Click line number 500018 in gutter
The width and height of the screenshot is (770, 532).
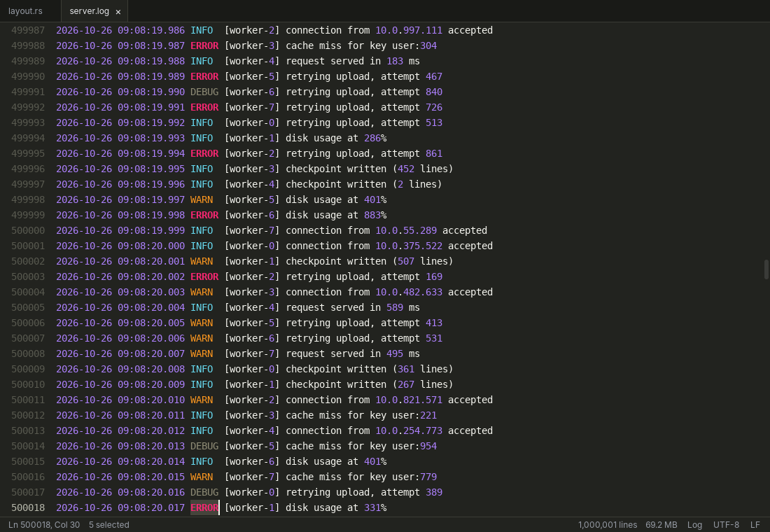coord(28,507)
